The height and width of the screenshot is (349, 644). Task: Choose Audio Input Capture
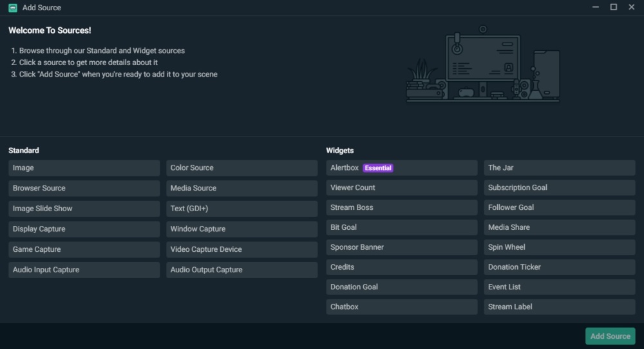pos(84,270)
